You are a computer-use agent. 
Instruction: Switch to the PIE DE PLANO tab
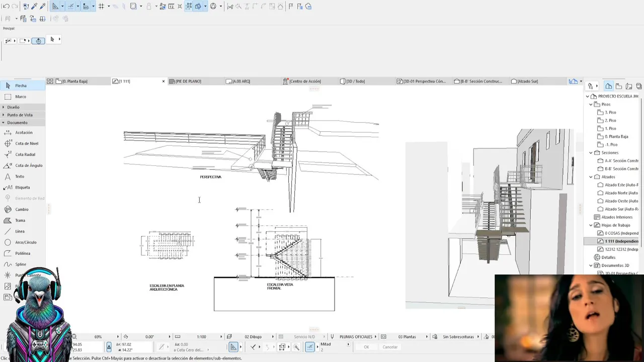coord(196,81)
